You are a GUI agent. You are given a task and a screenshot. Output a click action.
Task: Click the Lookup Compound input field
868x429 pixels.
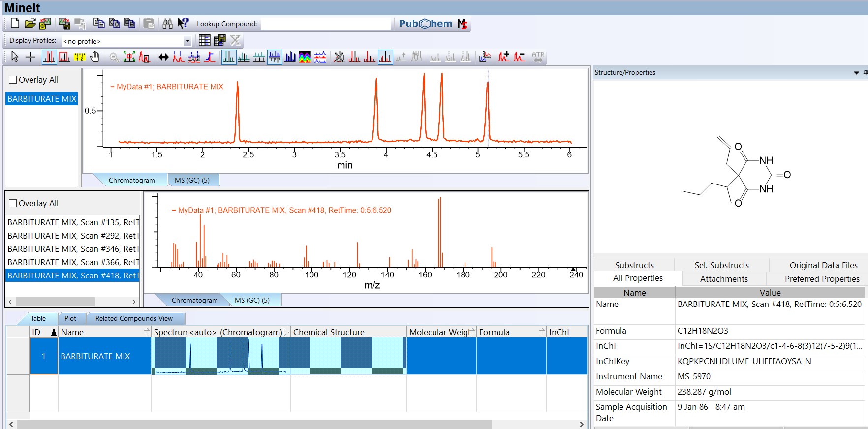325,24
